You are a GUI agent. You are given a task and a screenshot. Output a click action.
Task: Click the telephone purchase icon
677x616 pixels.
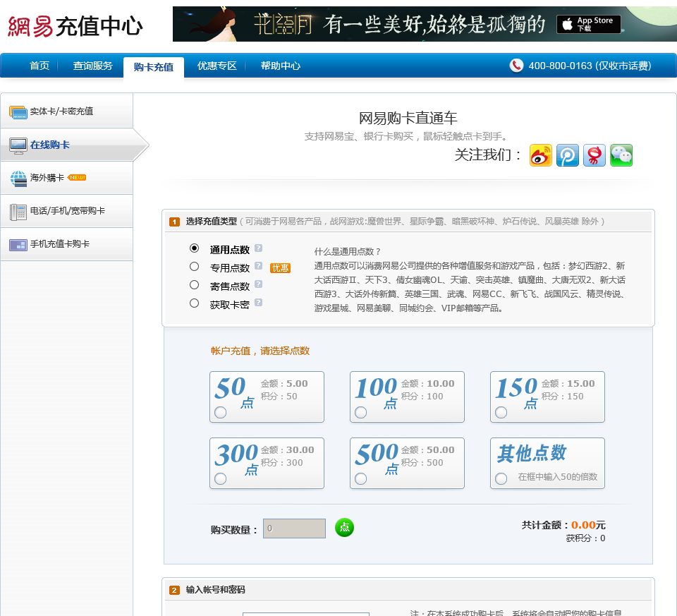click(x=18, y=212)
